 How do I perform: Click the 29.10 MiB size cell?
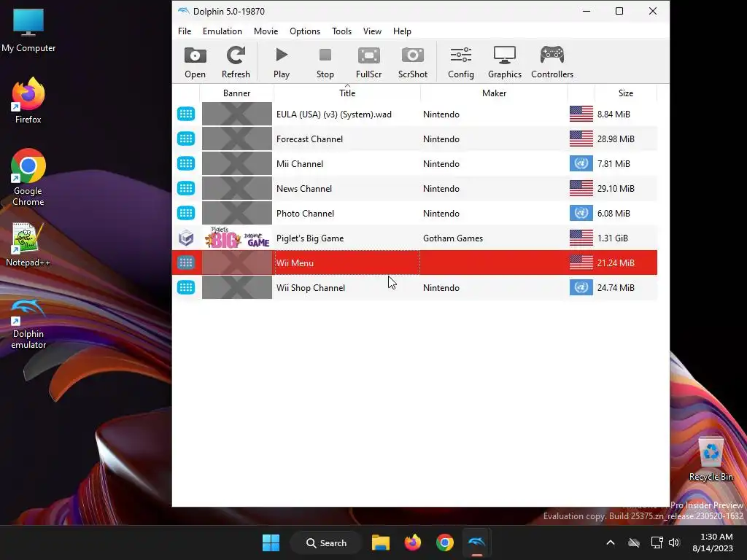(616, 189)
